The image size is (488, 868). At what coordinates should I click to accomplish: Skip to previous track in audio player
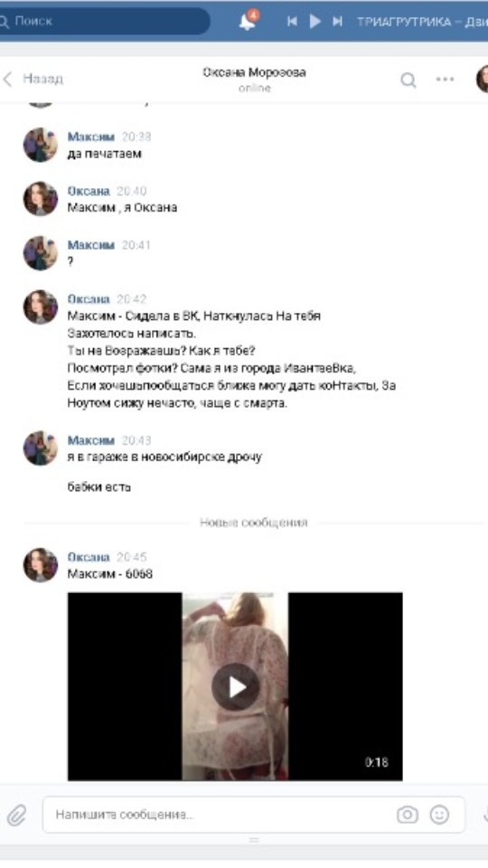pos(292,22)
